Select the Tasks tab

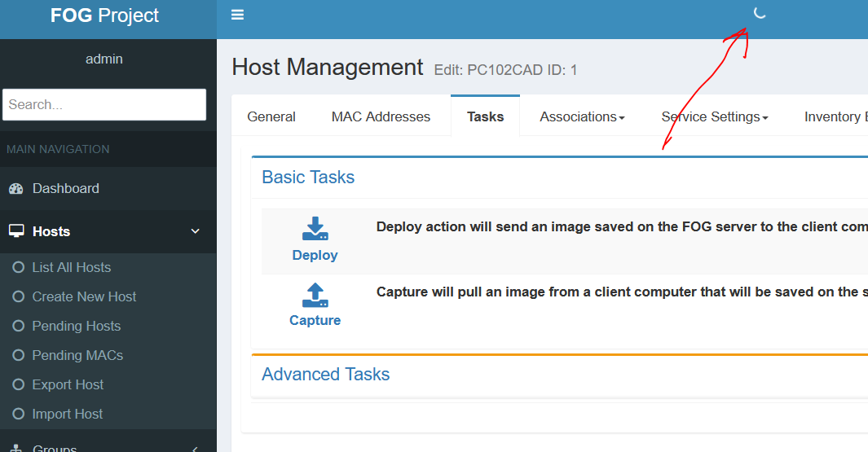(x=486, y=116)
